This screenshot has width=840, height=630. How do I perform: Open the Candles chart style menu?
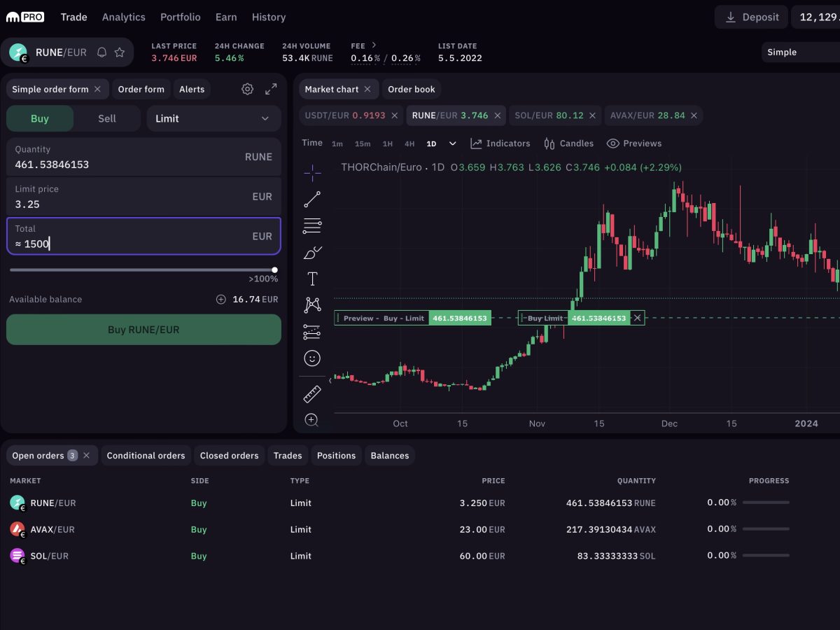click(x=568, y=143)
